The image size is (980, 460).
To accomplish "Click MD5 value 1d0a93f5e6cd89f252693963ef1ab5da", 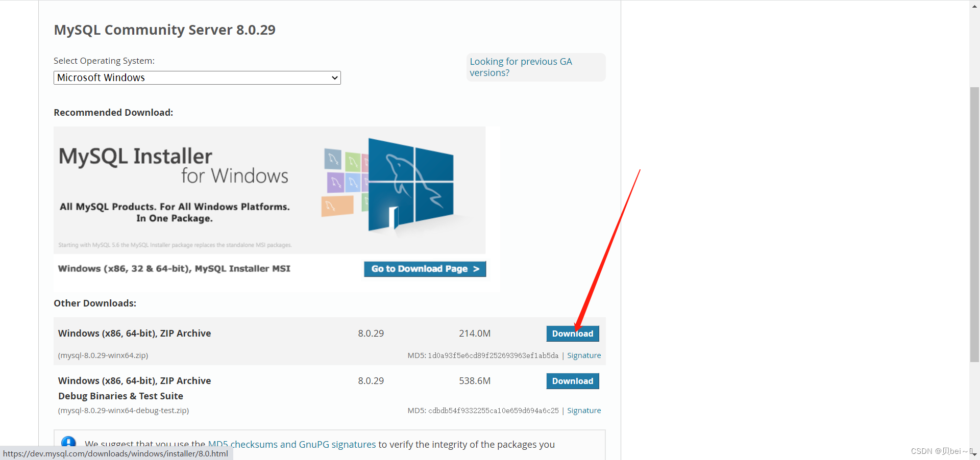I will (493, 355).
